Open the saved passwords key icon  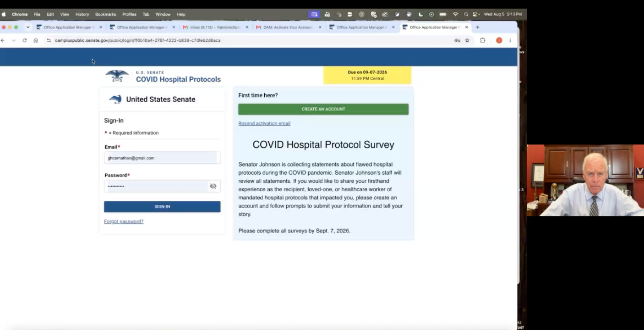pyautogui.click(x=457, y=40)
